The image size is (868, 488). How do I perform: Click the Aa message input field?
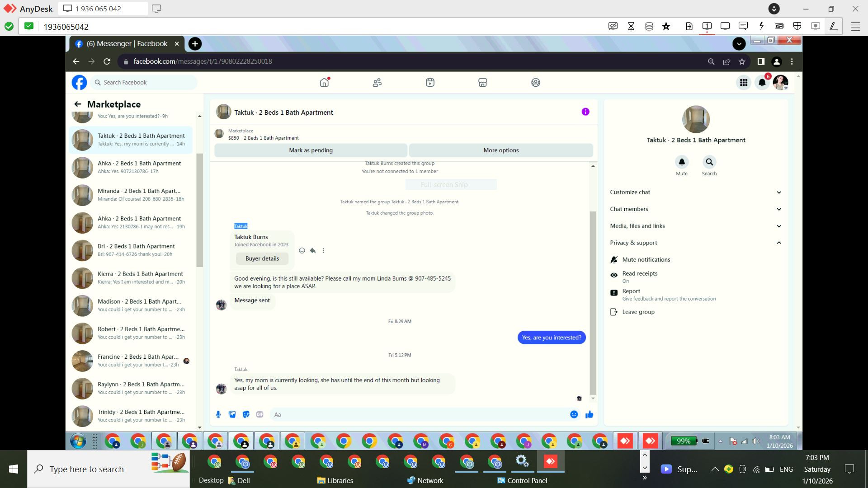coord(418,414)
